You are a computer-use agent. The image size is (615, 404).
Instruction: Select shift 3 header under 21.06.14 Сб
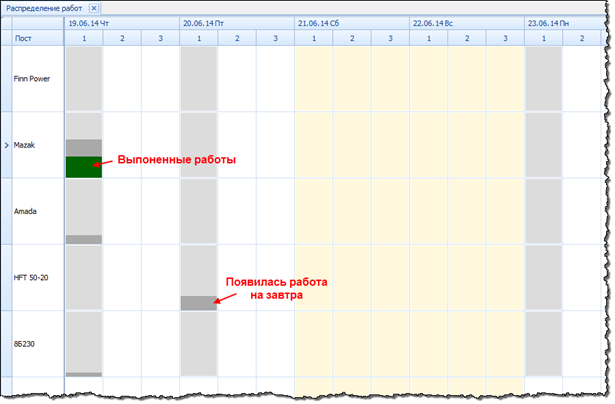click(x=390, y=38)
